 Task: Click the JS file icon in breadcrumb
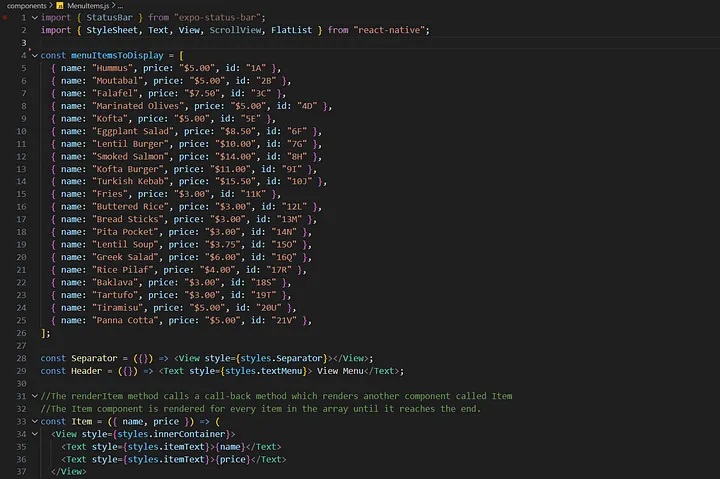[x=59, y=6]
